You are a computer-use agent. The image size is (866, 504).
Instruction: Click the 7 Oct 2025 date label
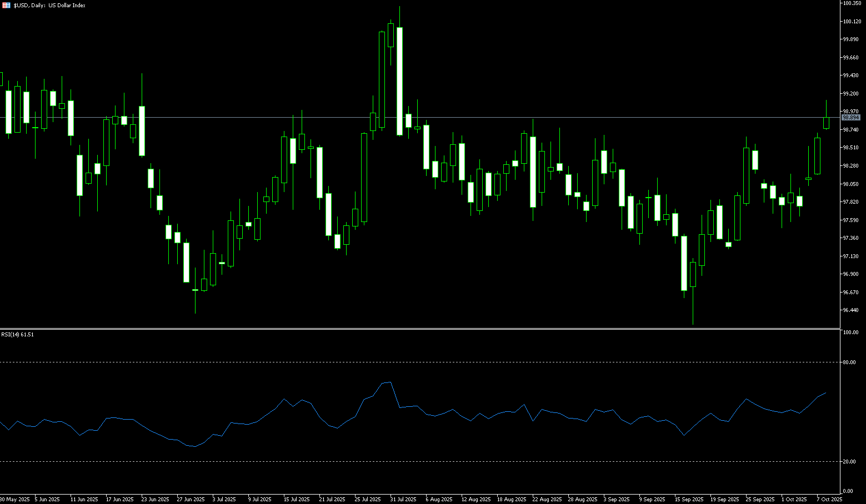pyautogui.click(x=829, y=500)
